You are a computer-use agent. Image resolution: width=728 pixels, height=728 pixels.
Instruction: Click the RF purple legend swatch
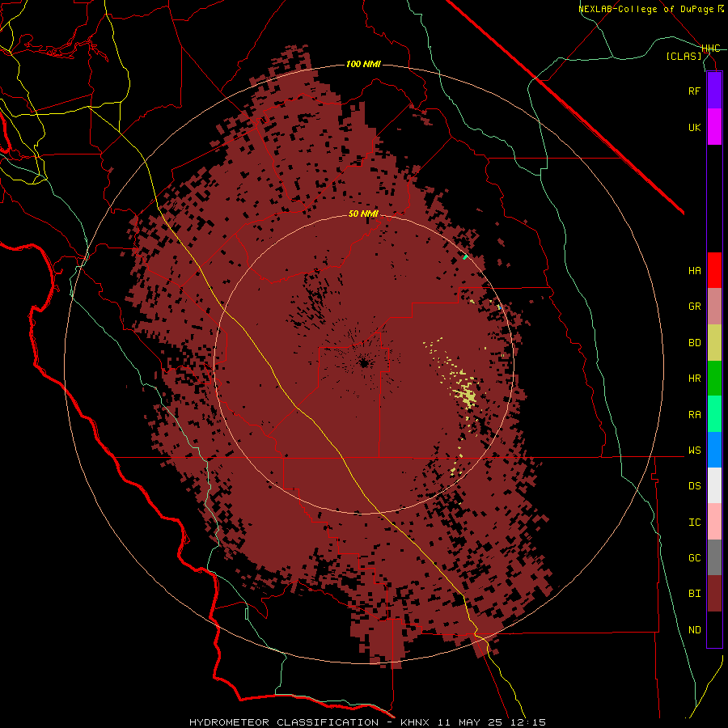click(714, 91)
